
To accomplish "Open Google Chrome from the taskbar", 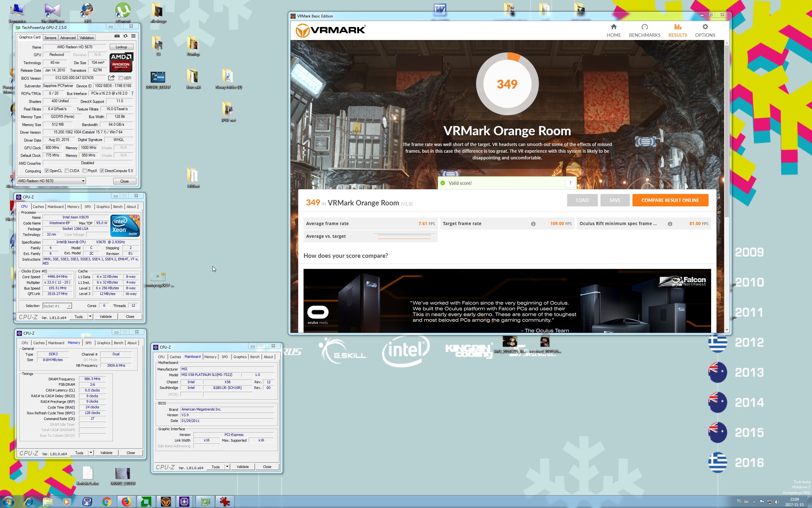I will [x=107, y=502].
